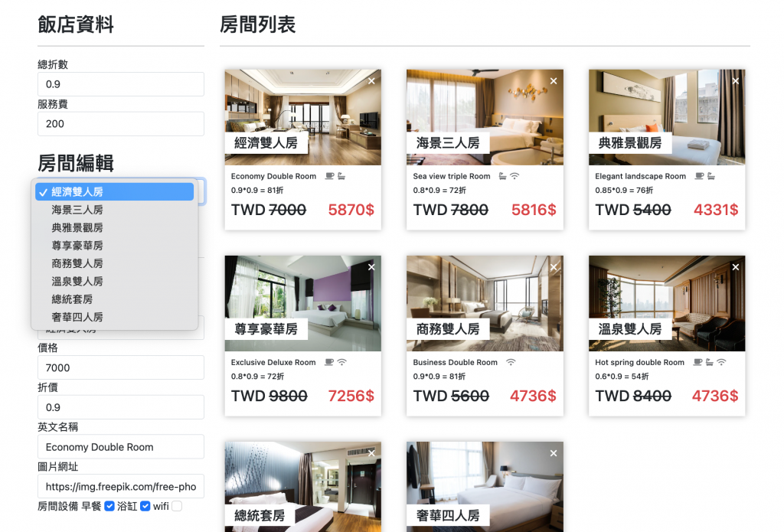This screenshot has width=784, height=532.
Task: Click the bathtub icon on Economy Double Room
Action: (341, 176)
